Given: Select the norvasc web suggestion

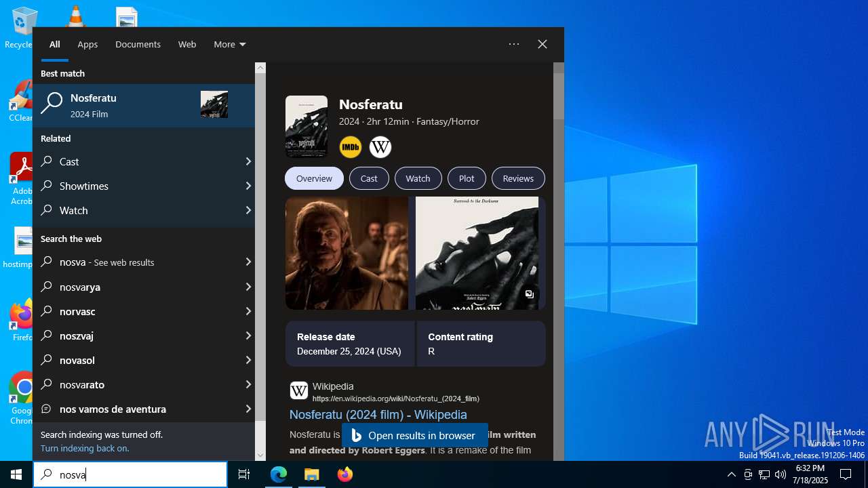Looking at the screenshot, I should click(144, 311).
